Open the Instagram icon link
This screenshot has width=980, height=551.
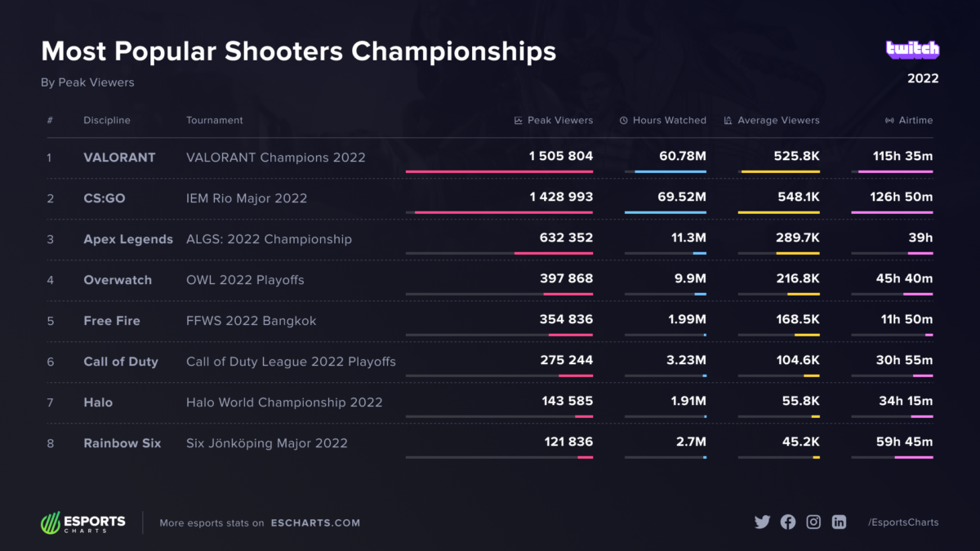point(813,522)
